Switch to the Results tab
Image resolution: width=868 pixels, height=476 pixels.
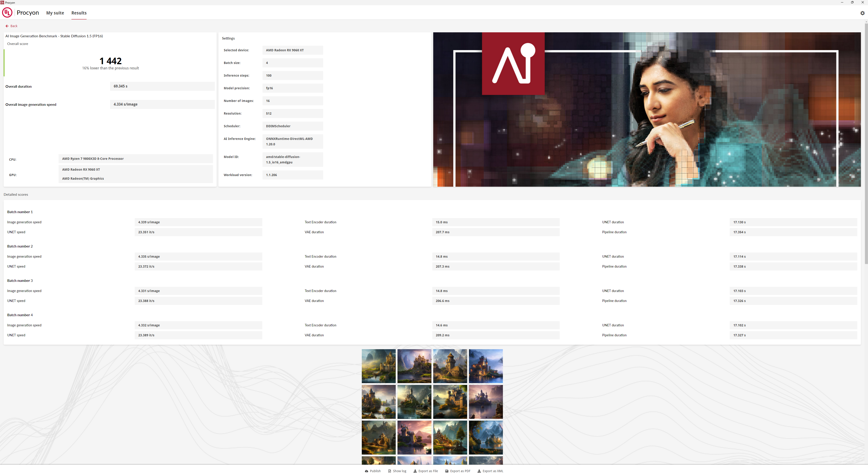(79, 13)
